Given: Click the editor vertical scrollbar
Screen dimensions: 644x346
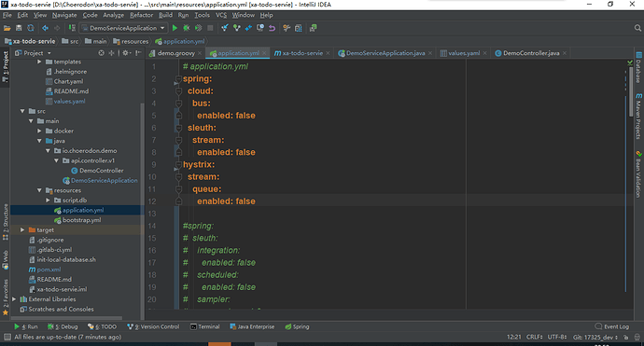Looking at the screenshot, I should (631, 91).
